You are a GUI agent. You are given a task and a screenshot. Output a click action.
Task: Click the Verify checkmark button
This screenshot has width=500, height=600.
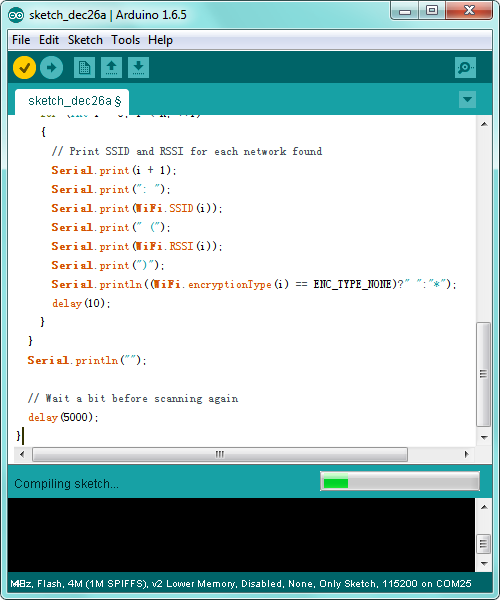coord(24,68)
